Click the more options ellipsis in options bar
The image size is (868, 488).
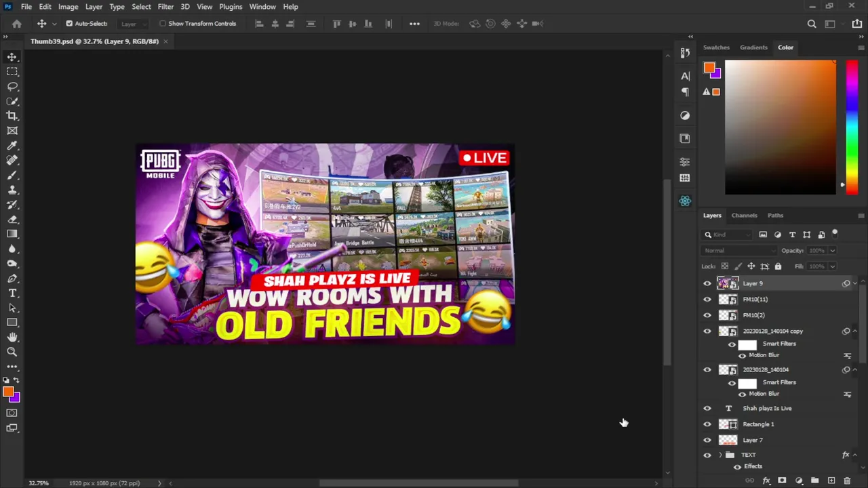tap(414, 24)
